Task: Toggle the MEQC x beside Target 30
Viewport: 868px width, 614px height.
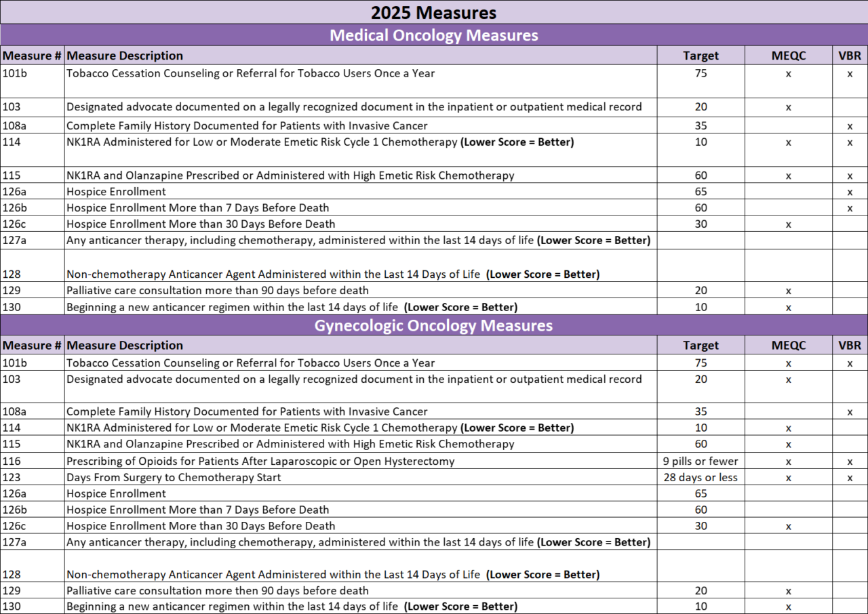Action: tap(789, 525)
